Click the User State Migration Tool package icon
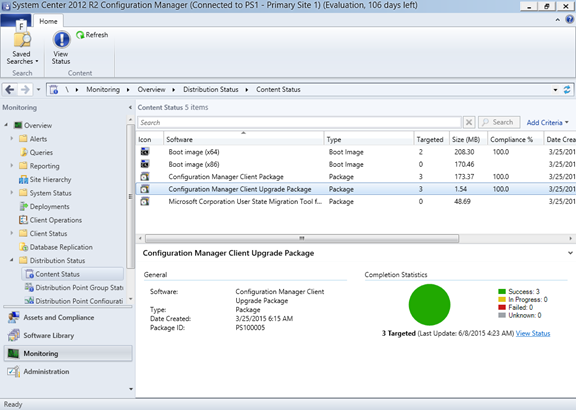 tap(145, 201)
